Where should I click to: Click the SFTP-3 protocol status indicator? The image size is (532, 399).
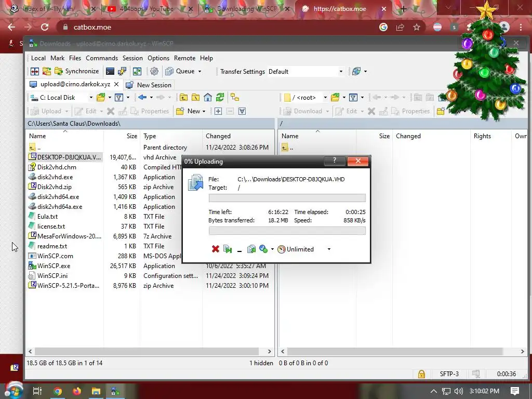click(449, 374)
